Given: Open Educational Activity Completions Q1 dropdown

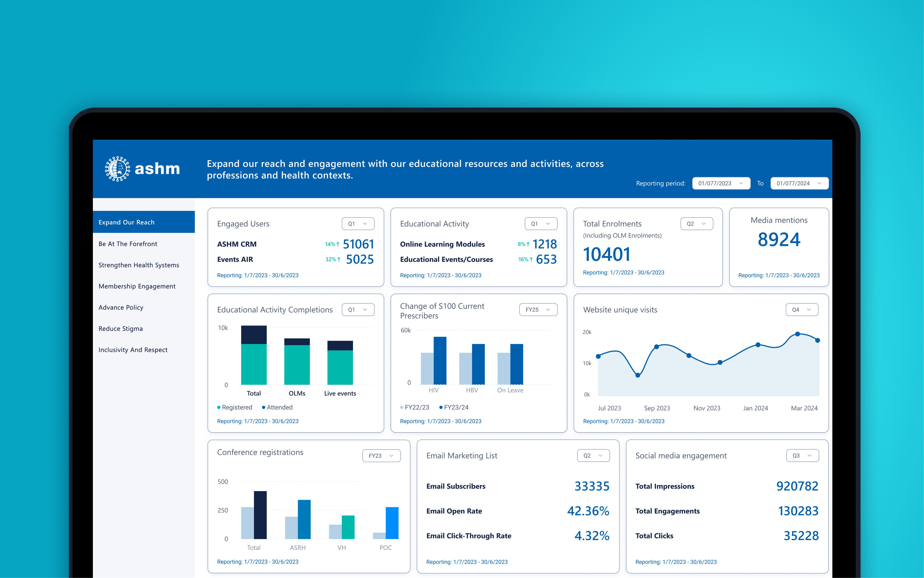Looking at the screenshot, I should (x=358, y=310).
